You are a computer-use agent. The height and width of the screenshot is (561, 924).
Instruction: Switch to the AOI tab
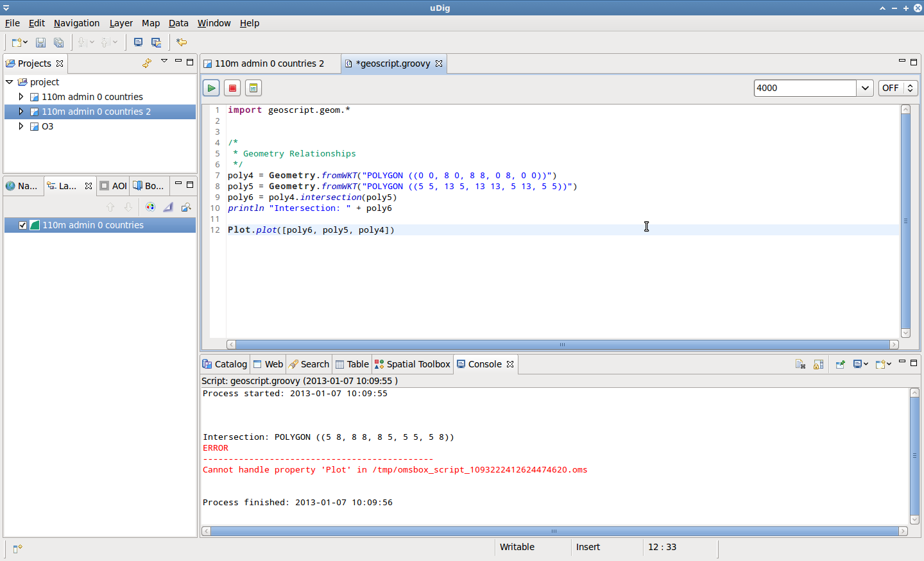click(114, 186)
